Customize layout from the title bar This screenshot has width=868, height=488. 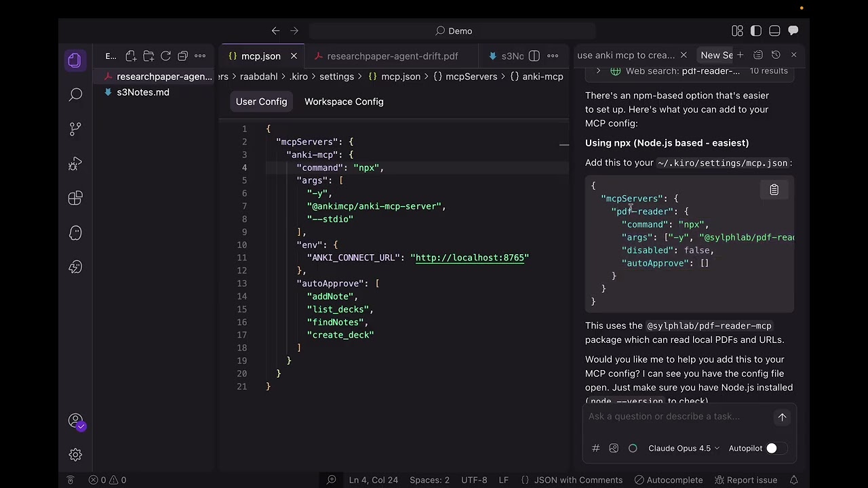pyautogui.click(x=737, y=30)
